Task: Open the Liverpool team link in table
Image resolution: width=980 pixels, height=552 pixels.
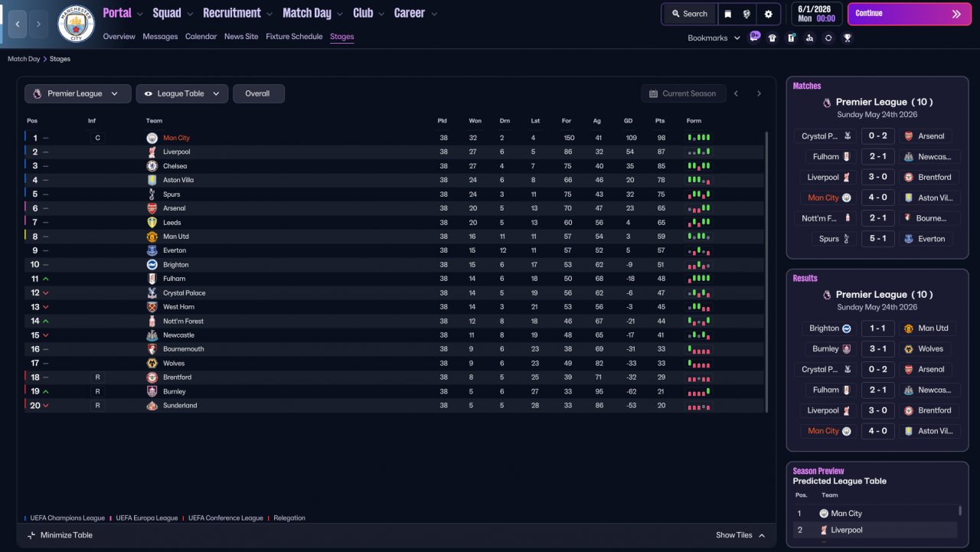Action: [x=176, y=152]
